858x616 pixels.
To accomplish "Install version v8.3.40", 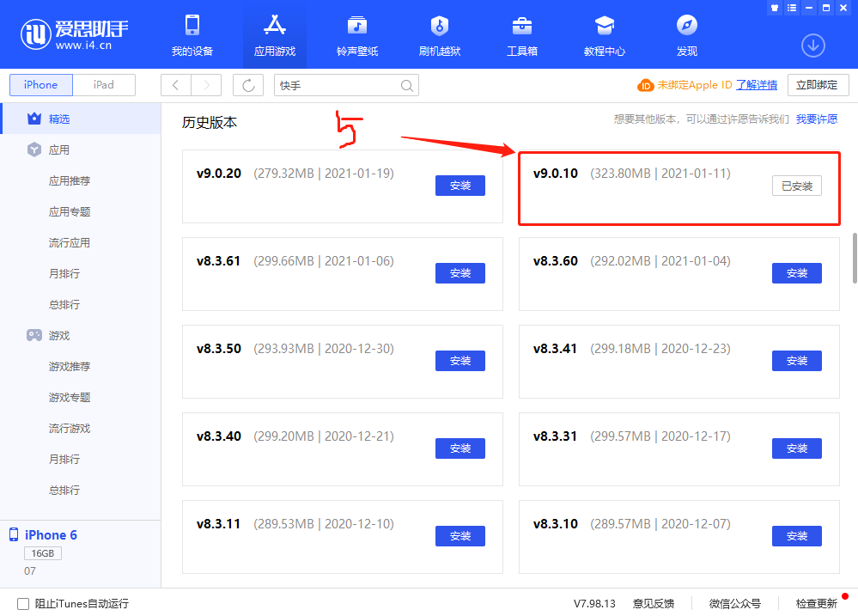I will pyautogui.click(x=460, y=448).
